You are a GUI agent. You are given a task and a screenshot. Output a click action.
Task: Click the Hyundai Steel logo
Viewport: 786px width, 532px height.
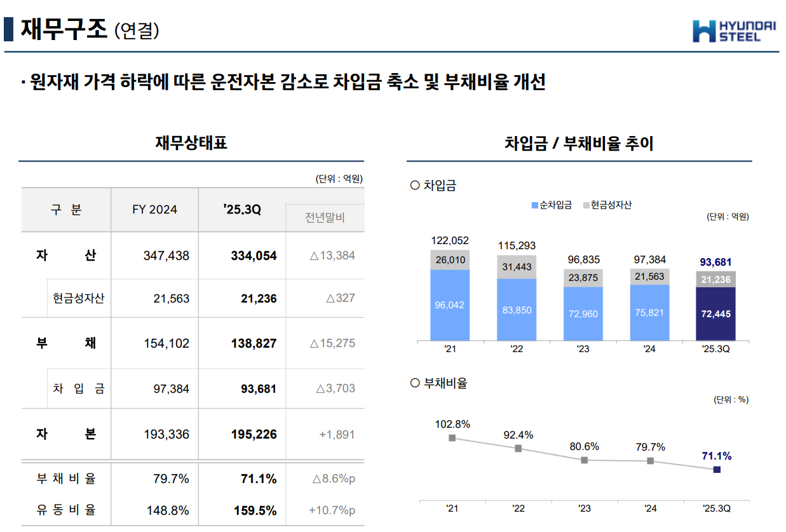[735, 31]
